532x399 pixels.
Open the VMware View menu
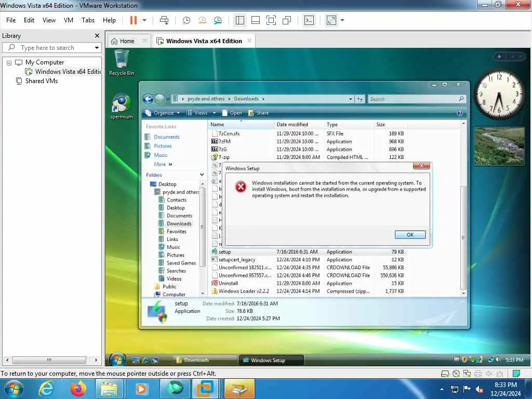pyautogui.click(x=49, y=20)
